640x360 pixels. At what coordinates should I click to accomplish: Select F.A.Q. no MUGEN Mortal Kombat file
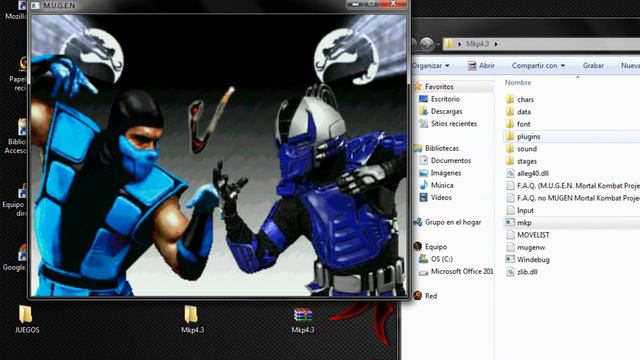(578, 198)
